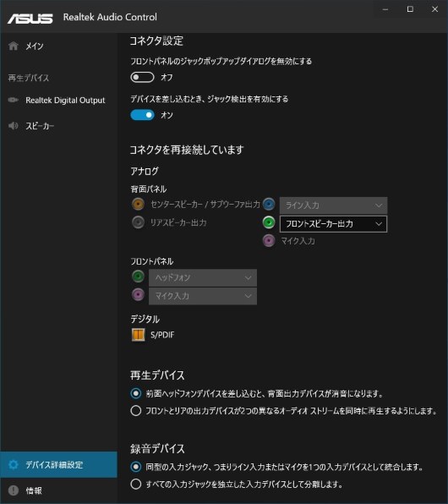
Task: Click the orange S/PDIF digital connector icon
Action: pos(138,335)
